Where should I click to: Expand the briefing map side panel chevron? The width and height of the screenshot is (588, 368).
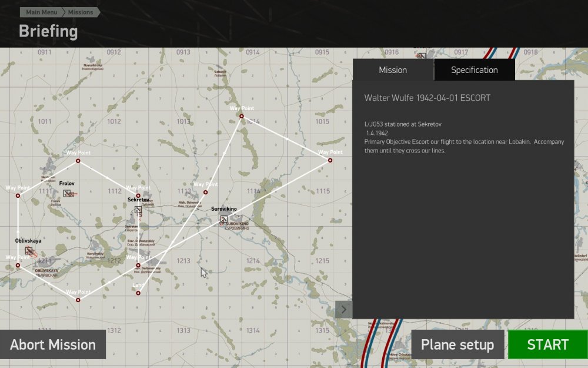tap(343, 309)
